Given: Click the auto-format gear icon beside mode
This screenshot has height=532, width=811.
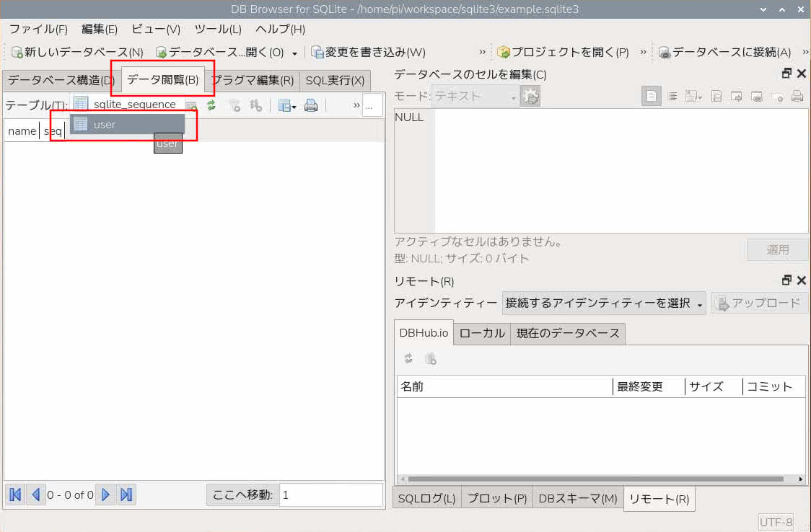Looking at the screenshot, I should (x=530, y=97).
